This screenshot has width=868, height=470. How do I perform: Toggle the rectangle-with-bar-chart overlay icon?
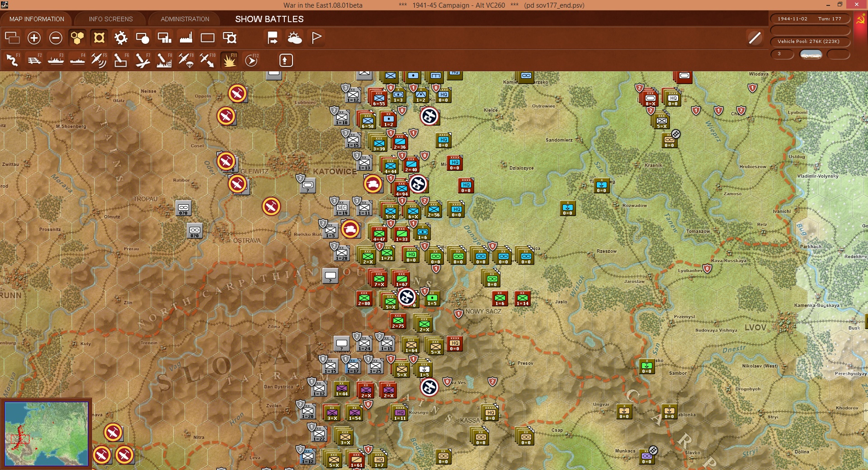(x=164, y=38)
